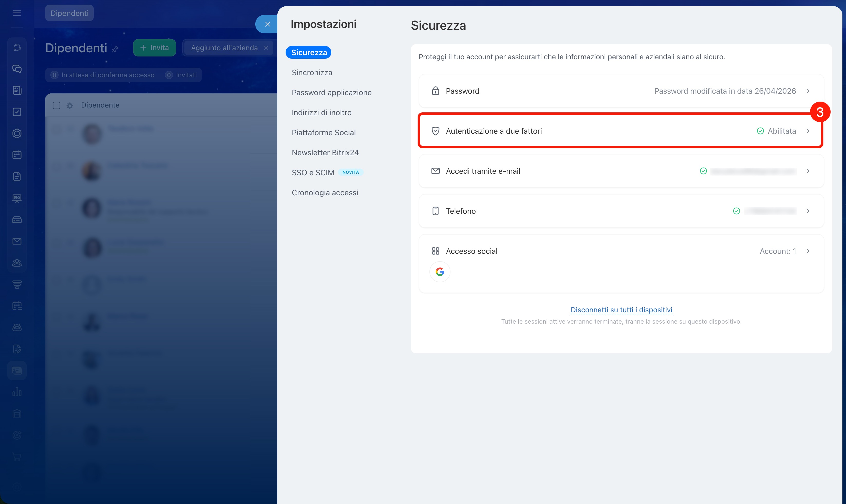Open the tasks checkmark icon in sidebar

[x=17, y=112]
